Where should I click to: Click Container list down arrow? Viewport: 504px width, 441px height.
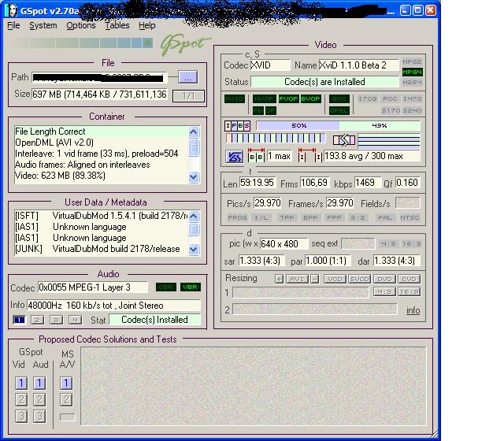(x=194, y=176)
